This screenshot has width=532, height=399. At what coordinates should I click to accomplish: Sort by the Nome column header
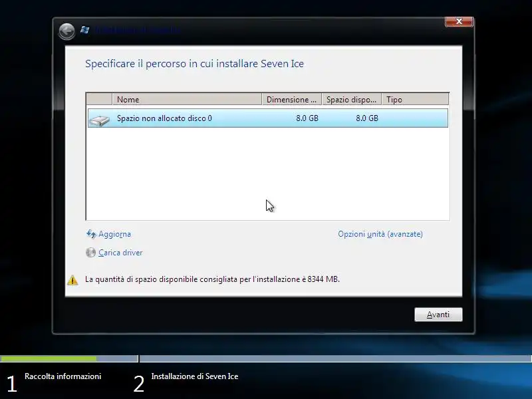click(x=187, y=99)
